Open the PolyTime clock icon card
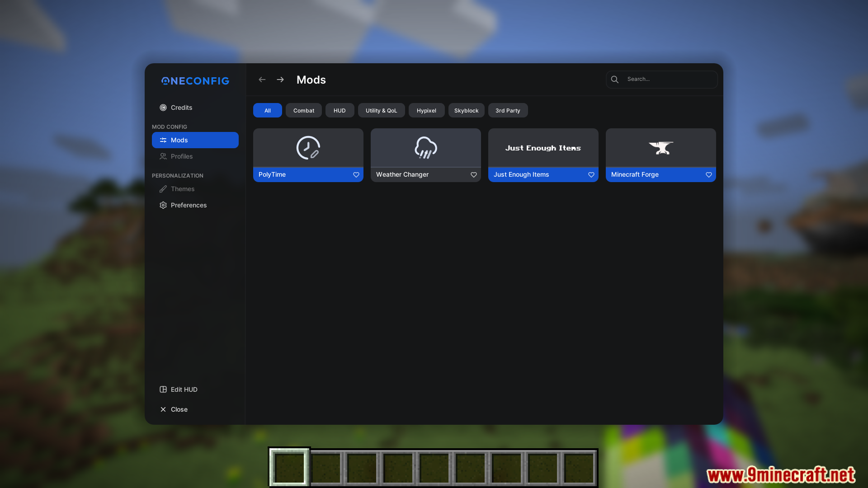This screenshot has width=868, height=488. (308, 148)
